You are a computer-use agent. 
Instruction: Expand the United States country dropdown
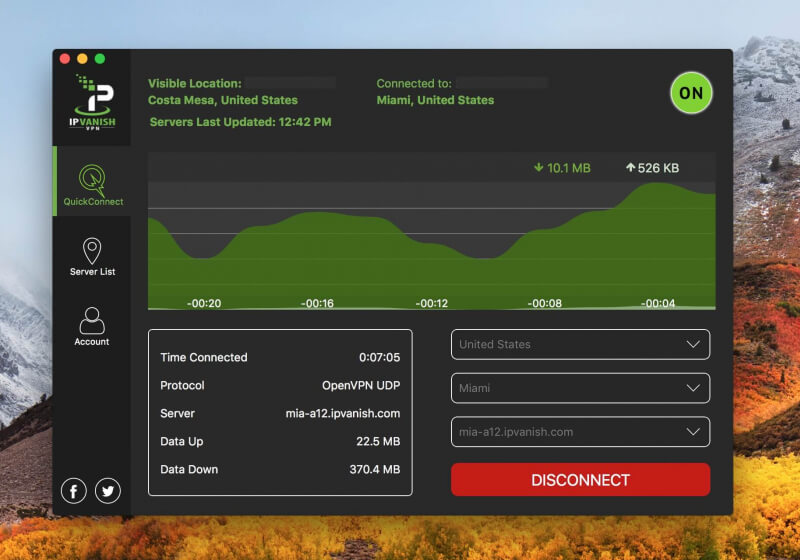[580, 344]
